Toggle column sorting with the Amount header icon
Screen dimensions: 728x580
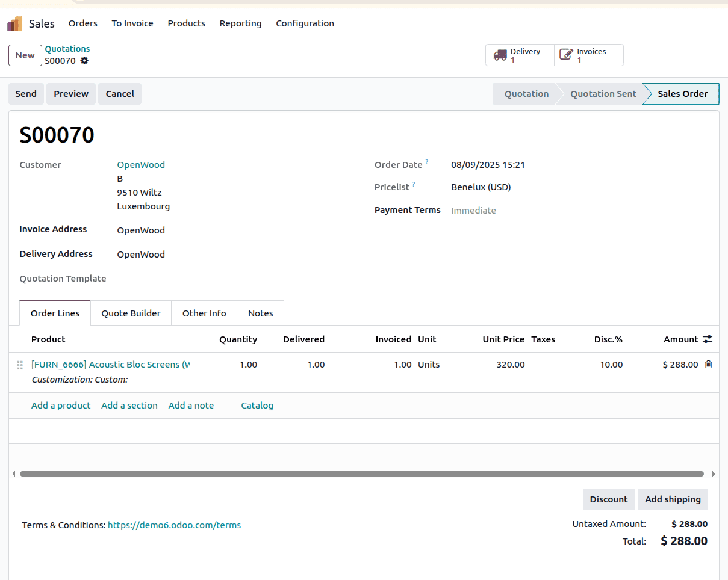[707, 339]
